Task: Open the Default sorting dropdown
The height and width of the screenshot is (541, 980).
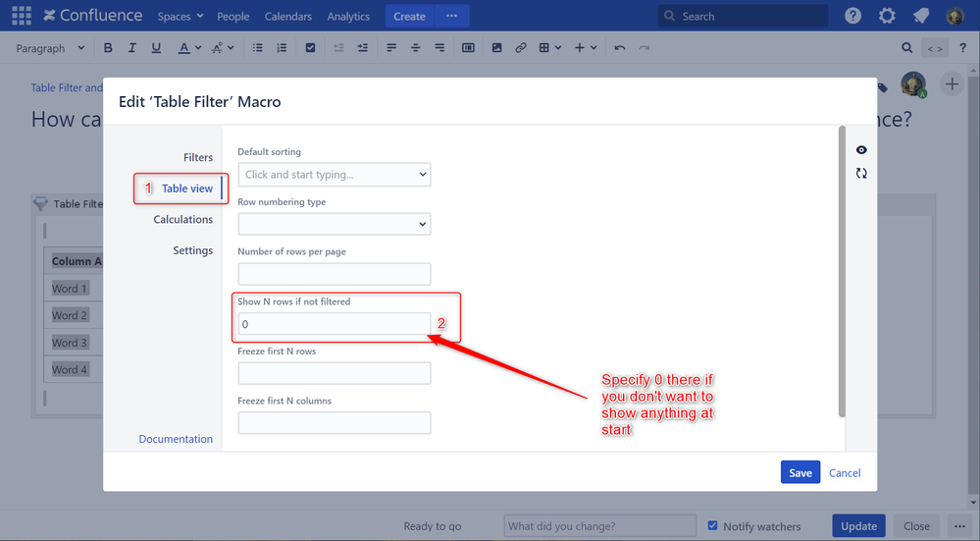Action: 335,175
